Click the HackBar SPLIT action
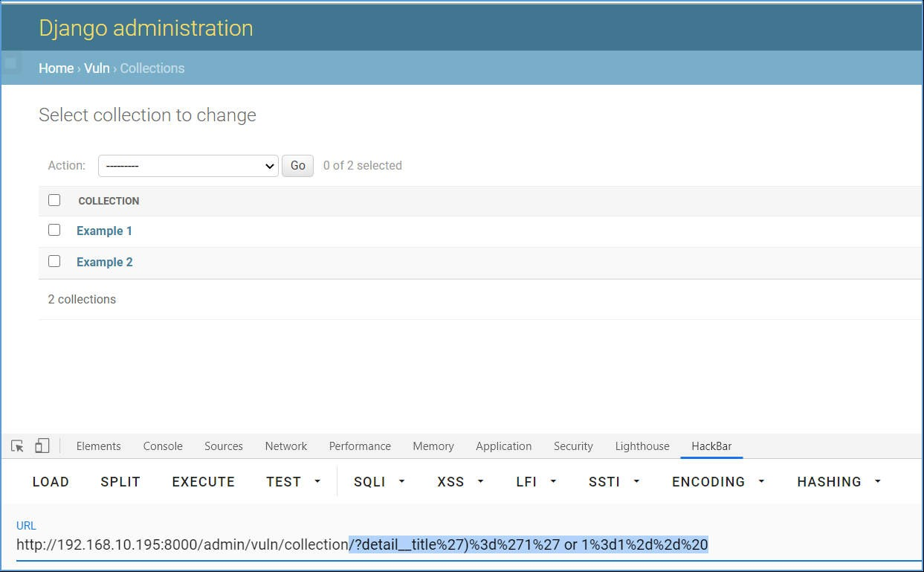Screen dimensions: 924x572 pyautogui.click(x=120, y=482)
